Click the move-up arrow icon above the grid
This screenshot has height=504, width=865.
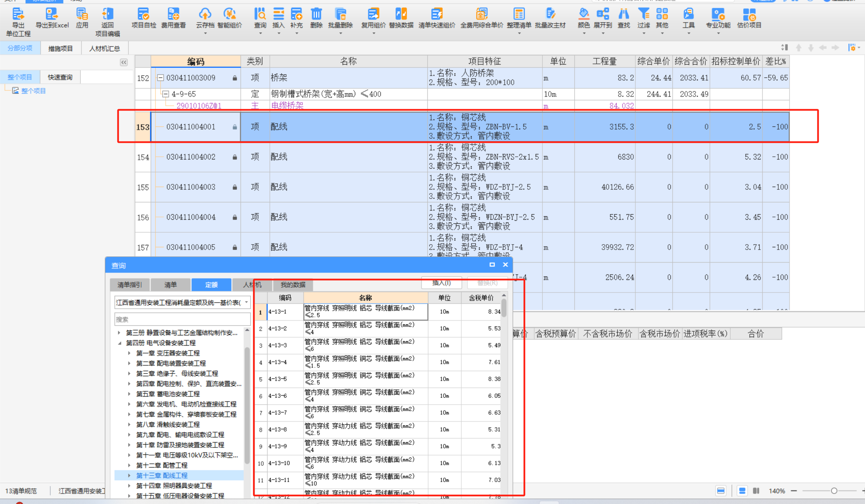pyautogui.click(x=799, y=48)
